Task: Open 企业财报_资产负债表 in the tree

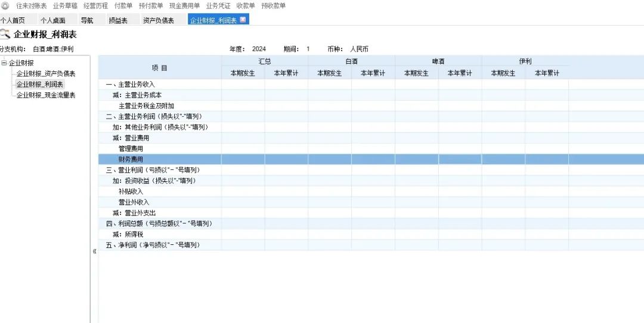Action: pos(46,74)
